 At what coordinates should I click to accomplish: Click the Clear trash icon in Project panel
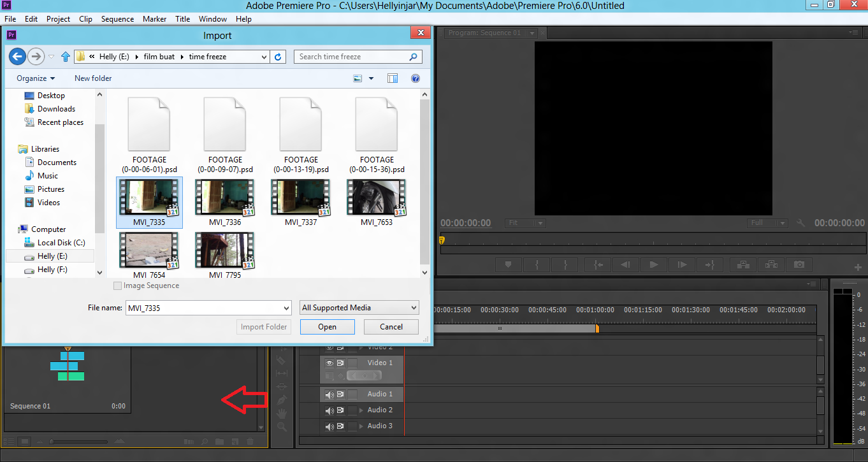[250, 441]
